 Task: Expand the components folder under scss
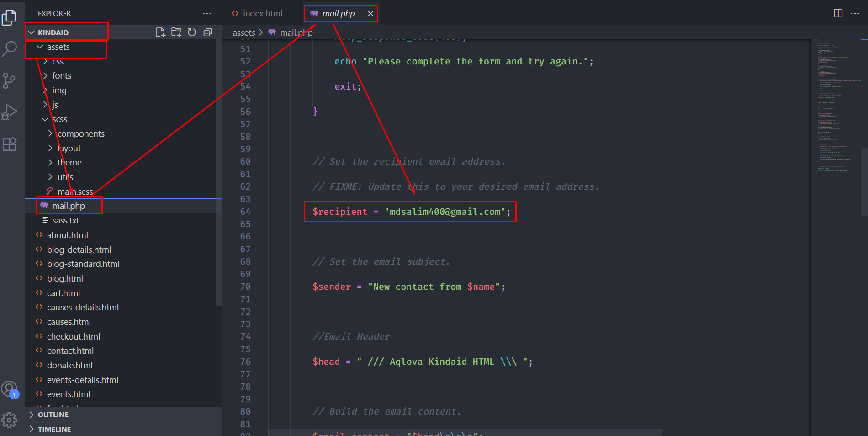[x=81, y=134]
